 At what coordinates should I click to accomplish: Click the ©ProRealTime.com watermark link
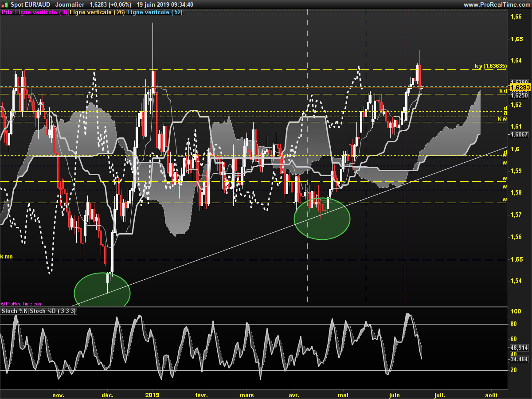tap(22, 304)
